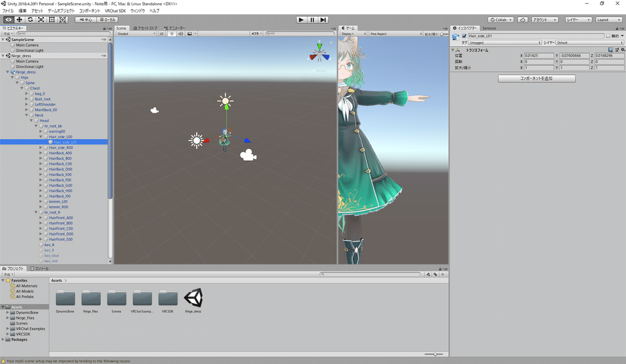Filter project search by label icon
626x364 pixels.
(435, 274)
